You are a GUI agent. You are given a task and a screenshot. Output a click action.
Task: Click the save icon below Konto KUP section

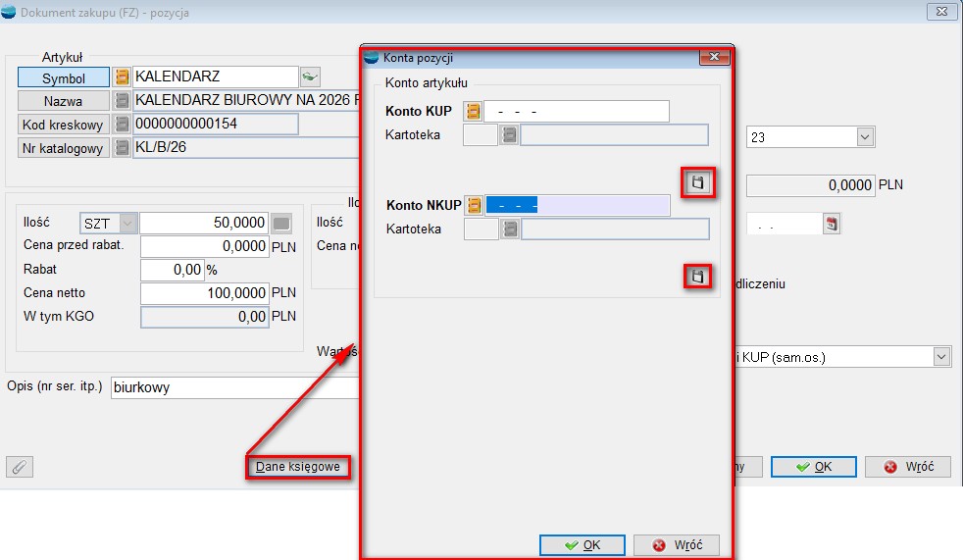[x=696, y=182]
